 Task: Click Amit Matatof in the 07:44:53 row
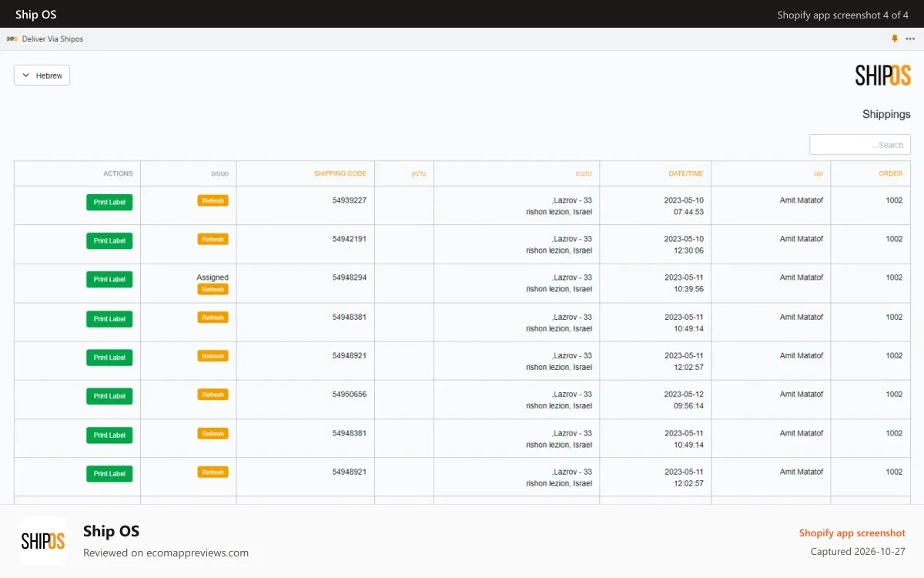[x=802, y=200]
